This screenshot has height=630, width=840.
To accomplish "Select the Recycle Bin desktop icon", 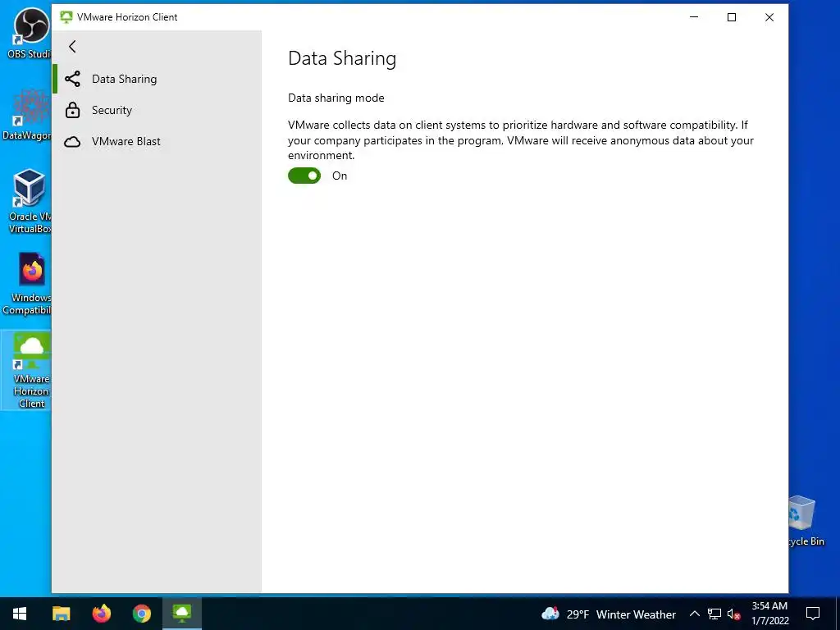I will click(806, 521).
